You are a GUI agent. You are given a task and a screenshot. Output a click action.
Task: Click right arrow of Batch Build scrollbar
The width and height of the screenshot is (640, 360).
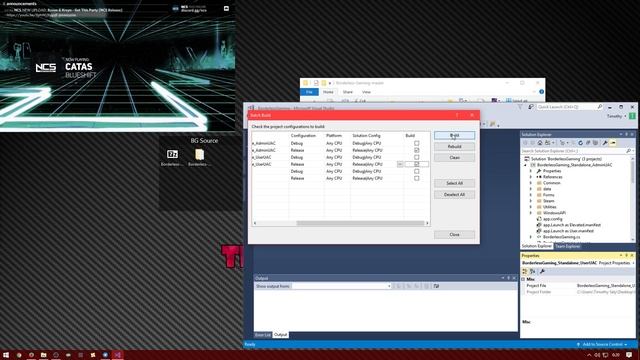pos(427,223)
